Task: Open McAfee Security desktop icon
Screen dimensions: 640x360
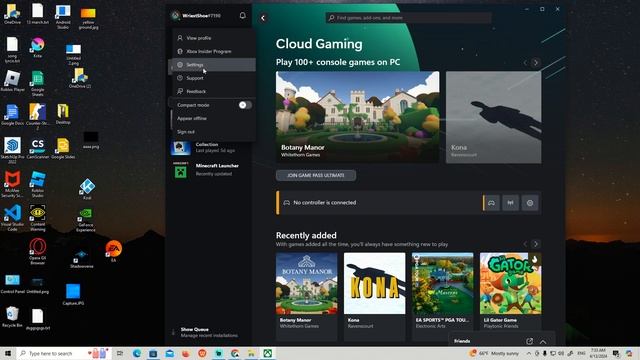Action: (12, 184)
